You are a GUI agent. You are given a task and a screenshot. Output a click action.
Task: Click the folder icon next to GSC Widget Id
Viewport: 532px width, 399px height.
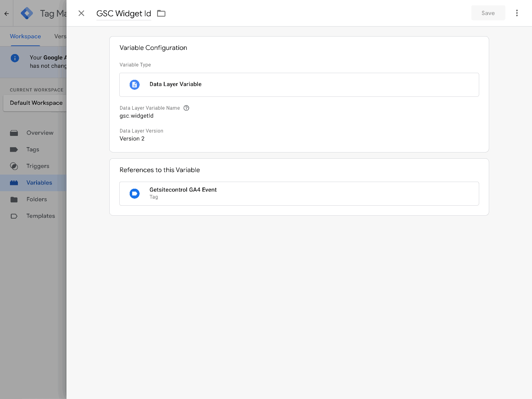click(x=161, y=13)
